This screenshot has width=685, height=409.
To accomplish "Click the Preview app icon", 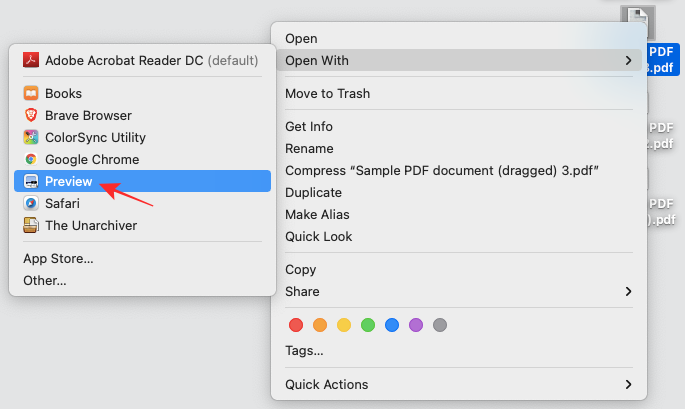I will pyautogui.click(x=31, y=181).
